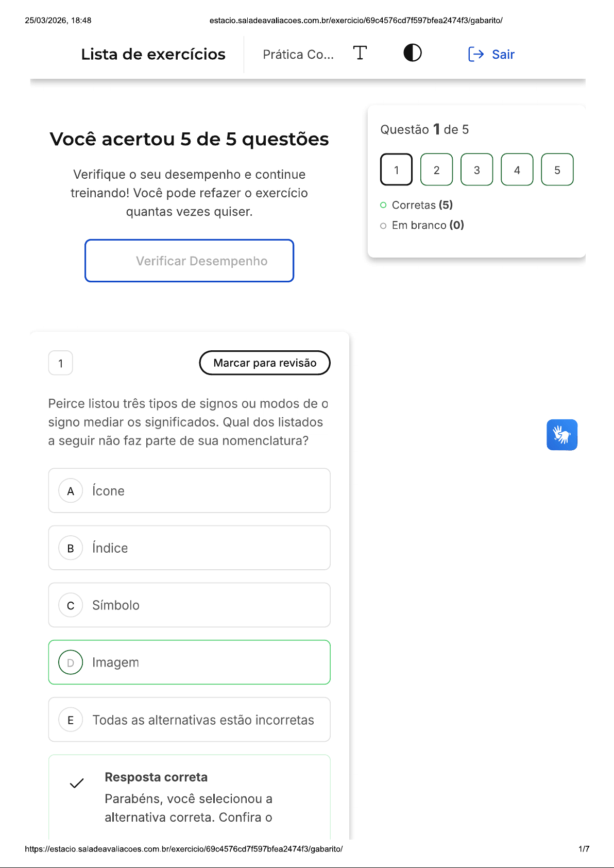The height and width of the screenshot is (868, 614).
Task: Choose option E Todas as alternativas
Action: pyautogui.click(x=189, y=720)
